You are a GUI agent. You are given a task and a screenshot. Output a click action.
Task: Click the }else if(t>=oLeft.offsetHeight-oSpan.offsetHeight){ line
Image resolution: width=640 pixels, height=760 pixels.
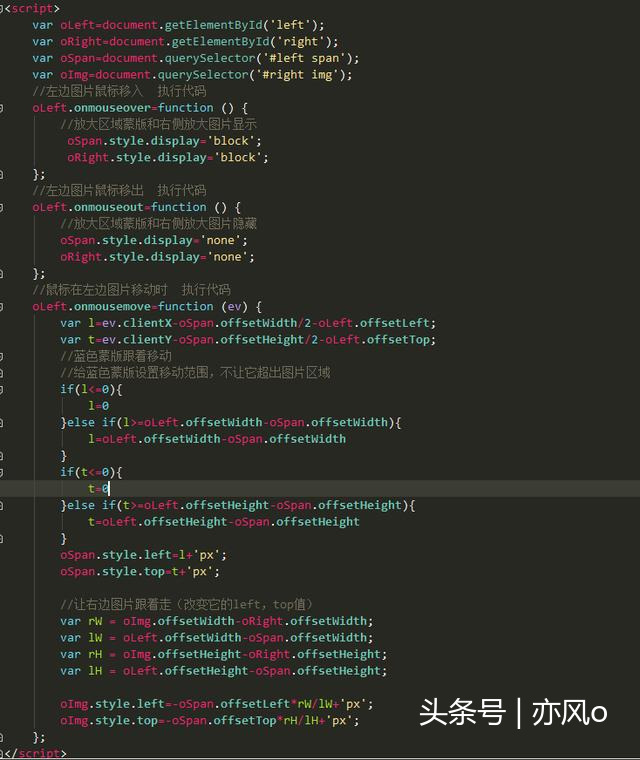[238, 506]
